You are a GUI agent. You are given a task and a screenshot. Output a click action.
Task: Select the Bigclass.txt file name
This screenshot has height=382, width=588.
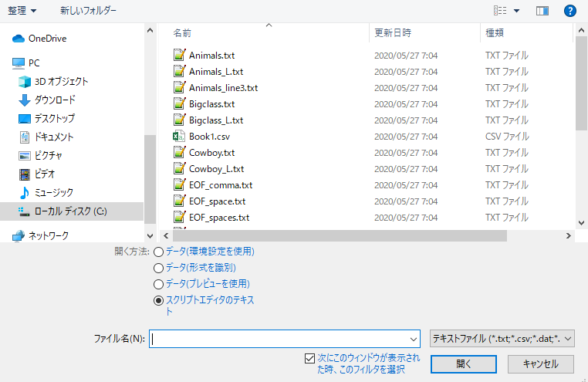[212, 104]
